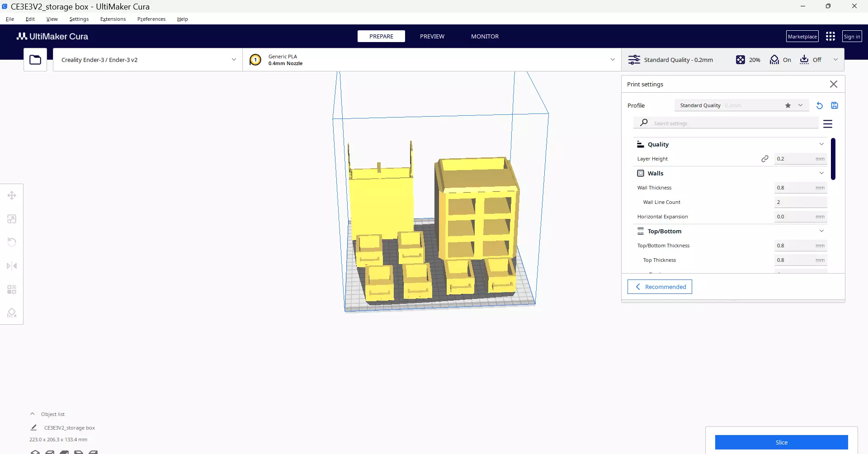Switch to the Prepare stage
Image resolution: width=868 pixels, height=454 pixels.
pyautogui.click(x=381, y=36)
